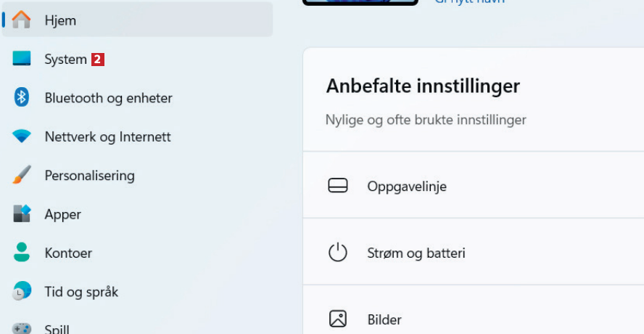Screen dimensions: 644x334
Task: Click the Nettverk og Internett wifi icon
Action: point(22,137)
